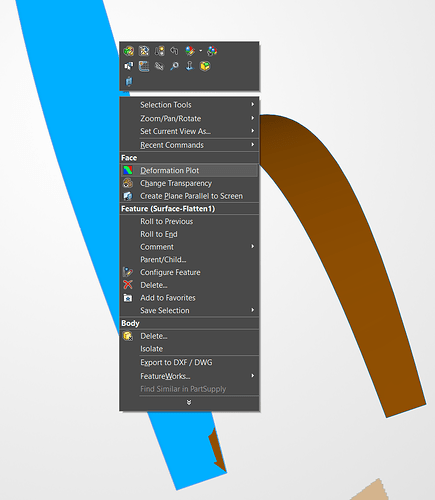Select Create Plane Parallel to Screen

point(189,196)
